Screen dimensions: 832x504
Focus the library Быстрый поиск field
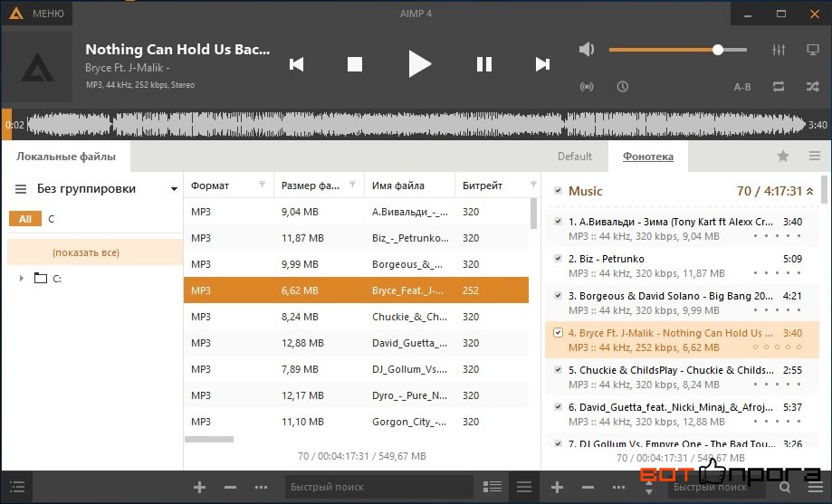coord(378,487)
